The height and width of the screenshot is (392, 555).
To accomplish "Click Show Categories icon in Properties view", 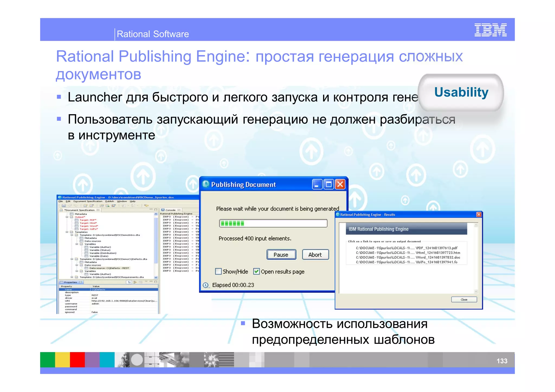I will point(129,282).
